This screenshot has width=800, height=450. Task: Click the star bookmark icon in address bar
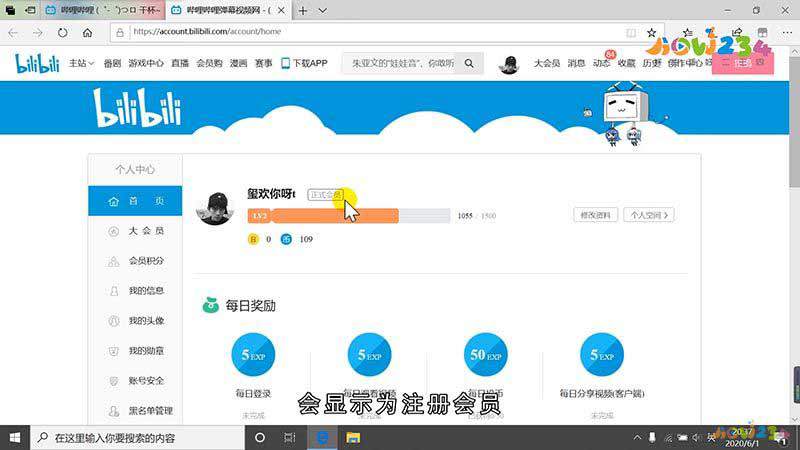[652, 33]
